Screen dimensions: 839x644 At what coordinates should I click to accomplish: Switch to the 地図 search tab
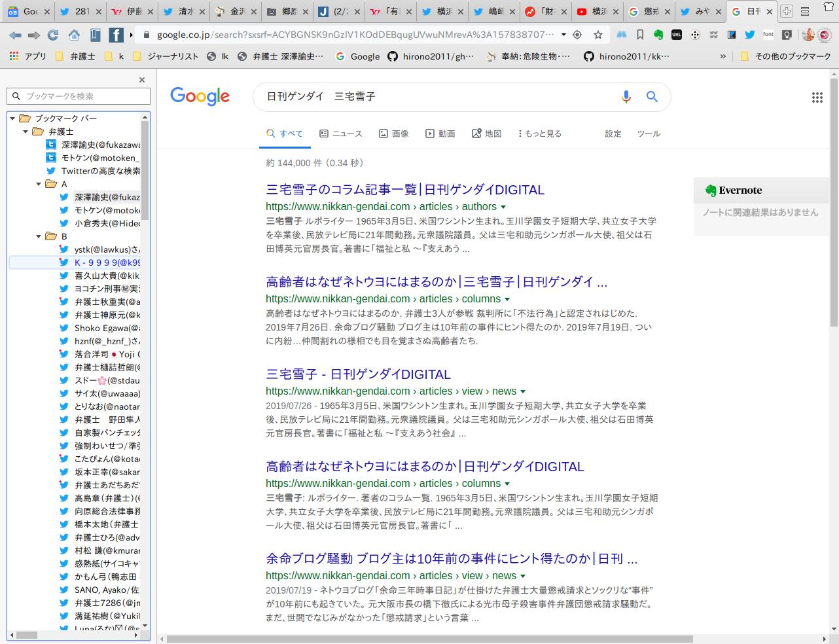click(x=487, y=134)
